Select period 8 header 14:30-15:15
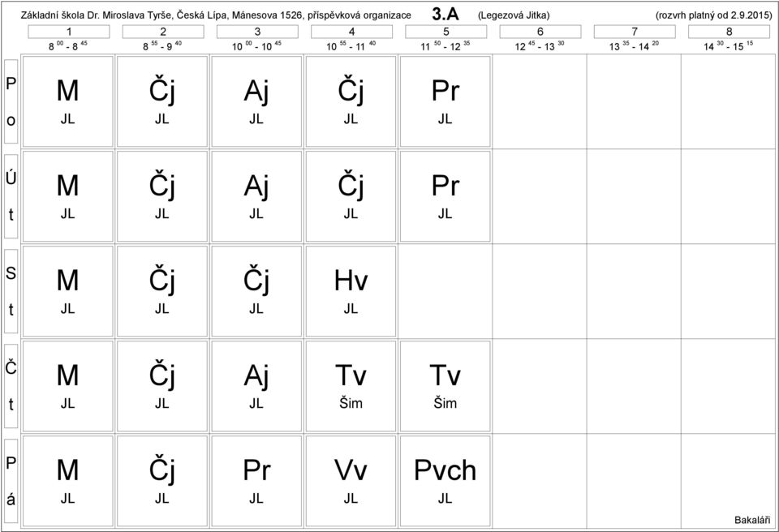 727,38
